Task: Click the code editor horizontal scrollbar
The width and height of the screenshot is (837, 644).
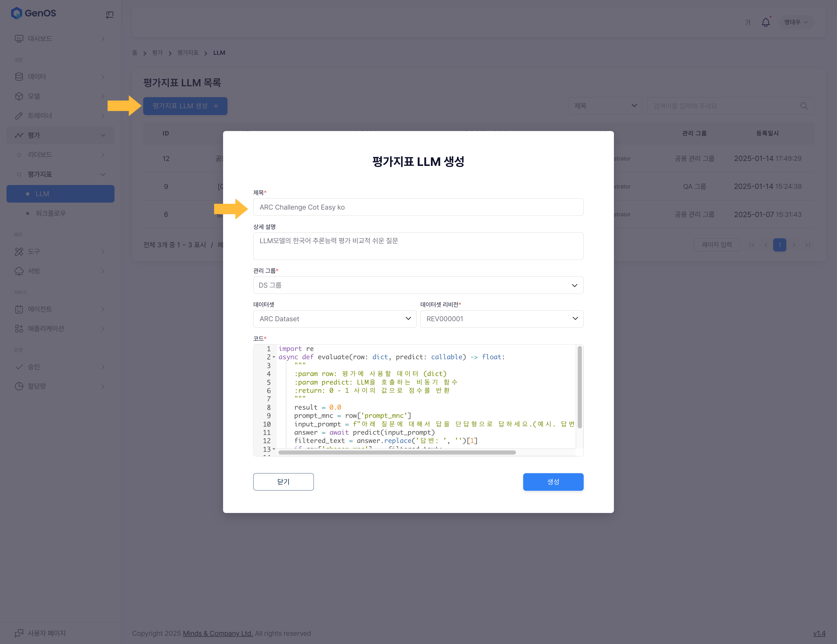Action: (x=397, y=453)
